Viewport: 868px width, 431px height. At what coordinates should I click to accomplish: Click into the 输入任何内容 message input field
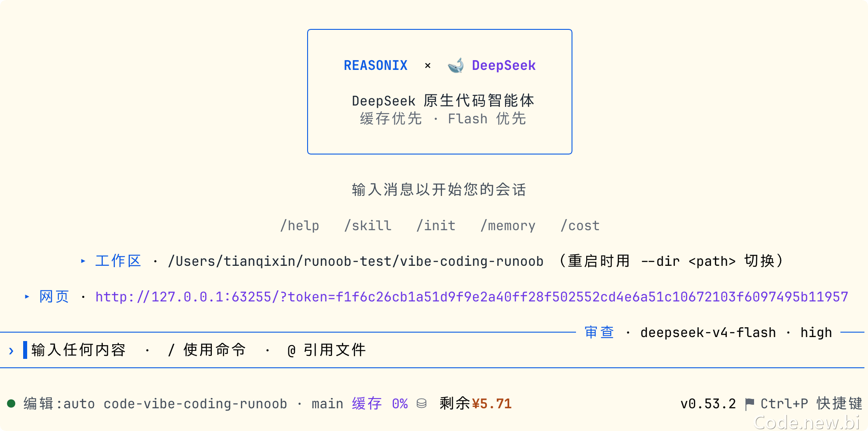[432, 350]
